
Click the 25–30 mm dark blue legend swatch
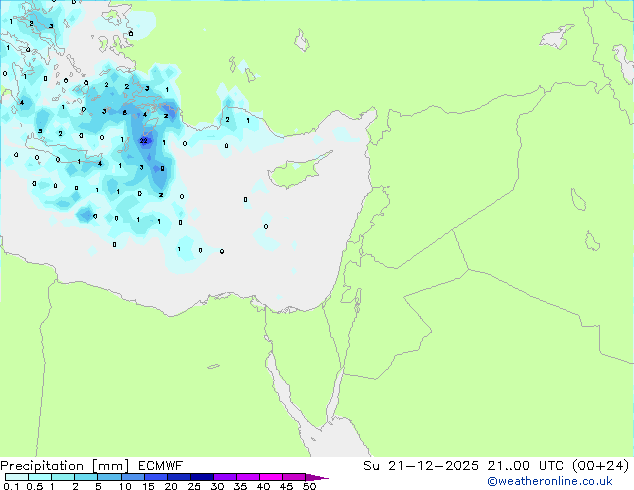point(201,477)
